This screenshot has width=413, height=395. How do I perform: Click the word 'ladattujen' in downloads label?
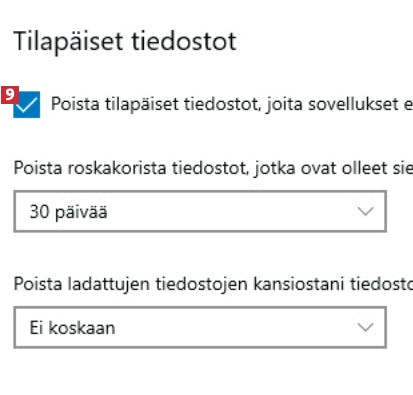(109, 284)
